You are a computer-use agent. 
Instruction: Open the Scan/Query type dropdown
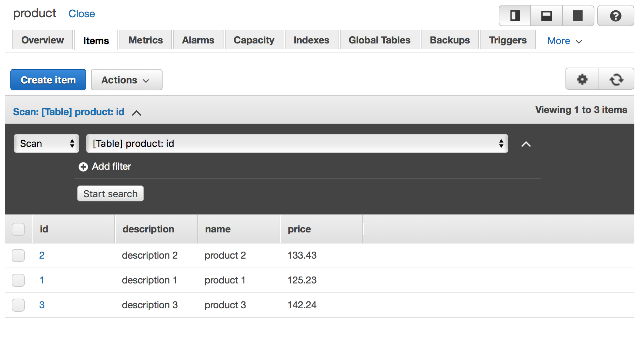(x=46, y=143)
